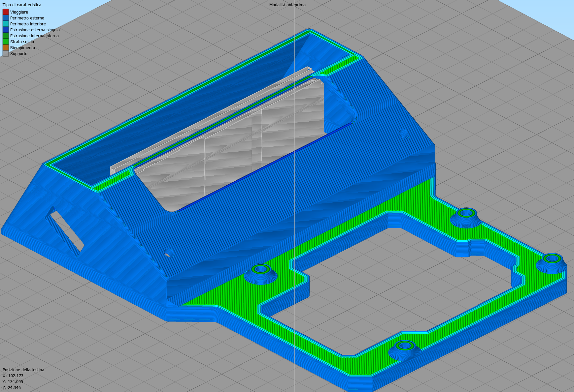Click the green Strato solido color swatch
The height and width of the screenshot is (392, 574).
pos(6,42)
